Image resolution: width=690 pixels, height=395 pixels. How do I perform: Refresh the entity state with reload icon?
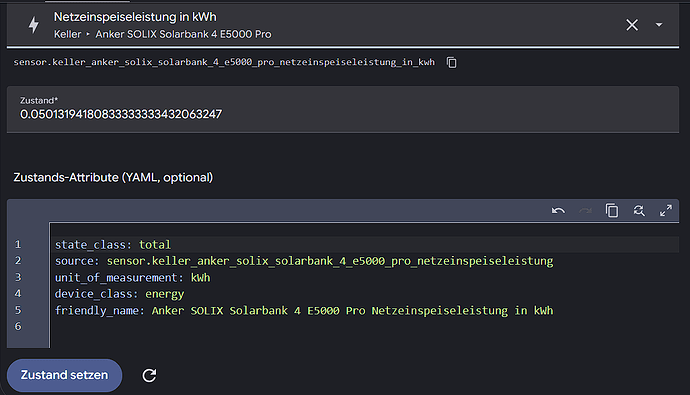pos(149,375)
